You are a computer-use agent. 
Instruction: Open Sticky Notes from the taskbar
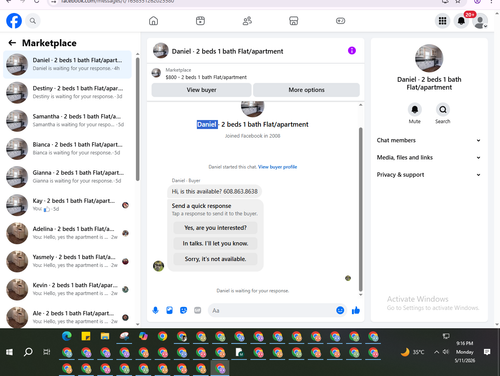(x=86, y=336)
